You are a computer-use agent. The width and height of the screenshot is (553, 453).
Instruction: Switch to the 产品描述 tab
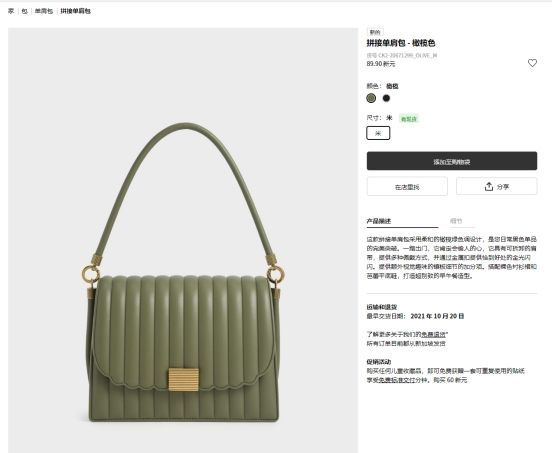(379, 221)
